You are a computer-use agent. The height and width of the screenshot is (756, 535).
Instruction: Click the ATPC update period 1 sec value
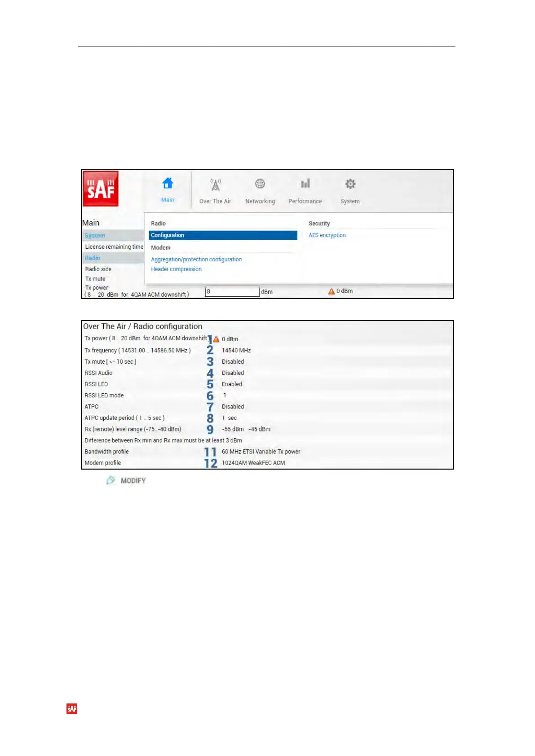[x=229, y=418]
